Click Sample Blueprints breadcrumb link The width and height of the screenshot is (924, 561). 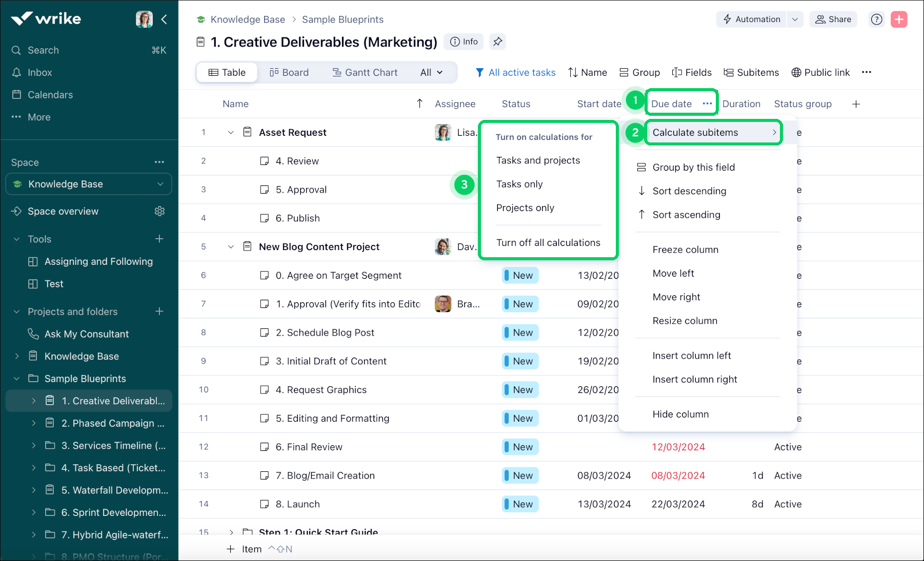pyautogui.click(x=343, y=19)
